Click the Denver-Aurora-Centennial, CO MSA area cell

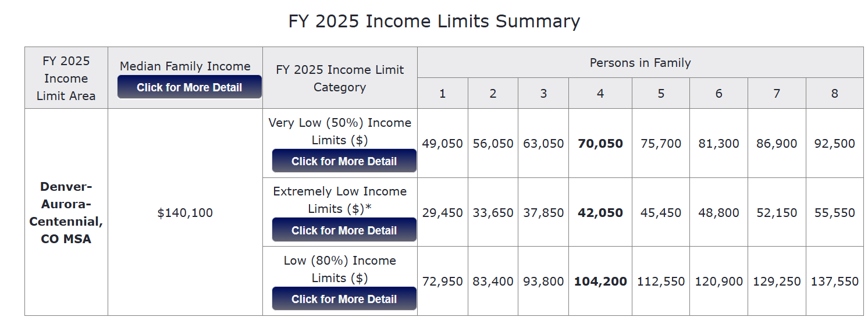(66, 213)
